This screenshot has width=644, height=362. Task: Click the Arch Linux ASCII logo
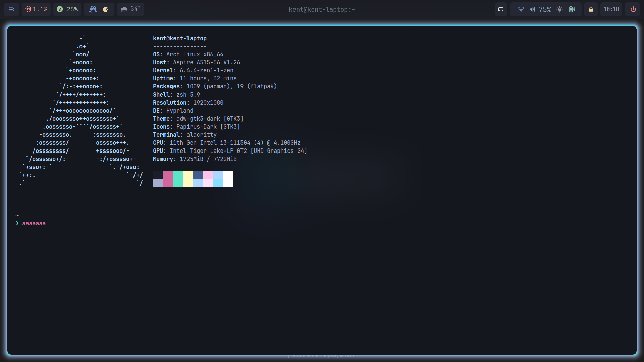click(80, 111)
